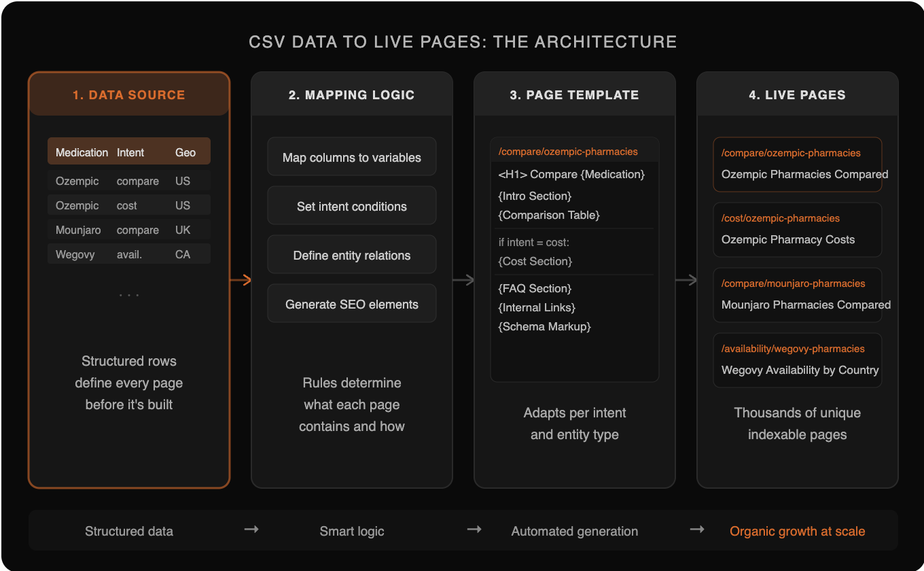Viewport: 924px width, 571px height.
Task: Click the template URL '/compare/ozempic-pharmacies'
Action: [x=568, y=151]
